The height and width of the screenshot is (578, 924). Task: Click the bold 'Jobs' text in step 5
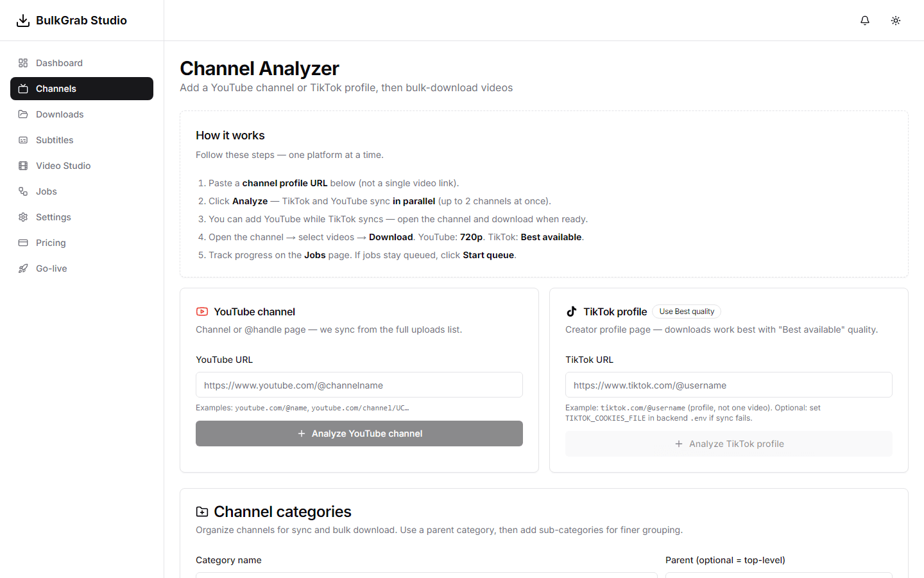pyautogui.click(x=315, y=255)
